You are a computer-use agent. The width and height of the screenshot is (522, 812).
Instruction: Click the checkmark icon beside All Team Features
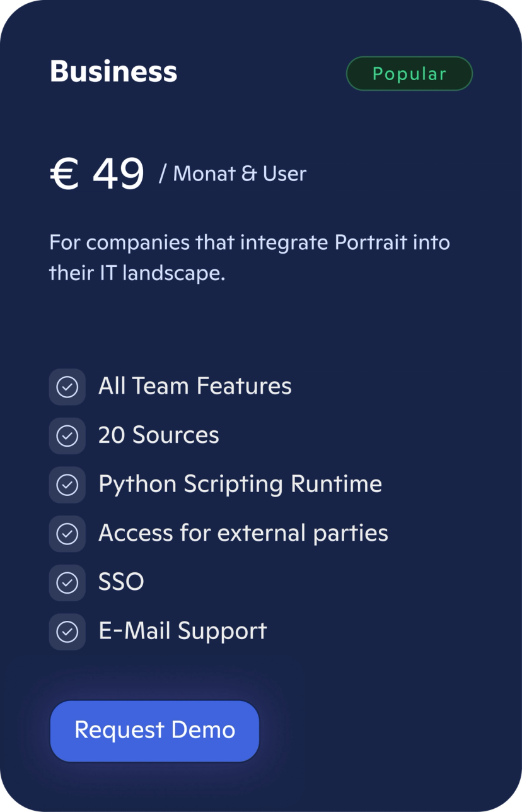click(67, 386)
